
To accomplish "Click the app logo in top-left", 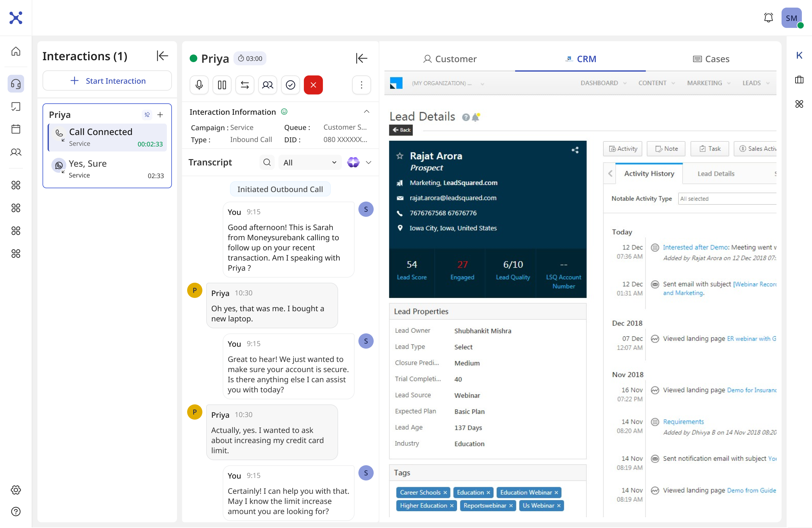I will pos(16,18).
